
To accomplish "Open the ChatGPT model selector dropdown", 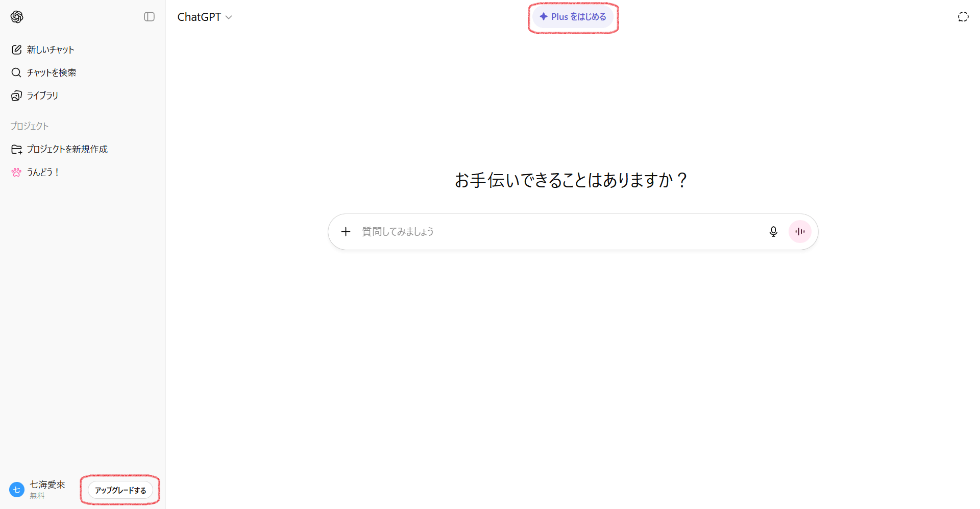I will [x=205, y=17].
